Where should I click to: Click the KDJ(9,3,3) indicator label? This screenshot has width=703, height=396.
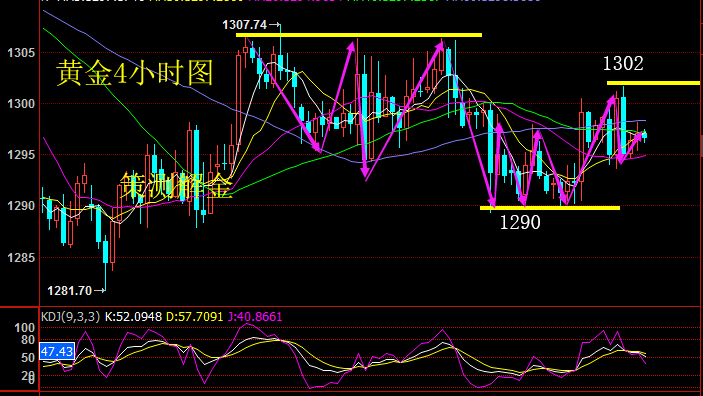(x=70, y=317)
